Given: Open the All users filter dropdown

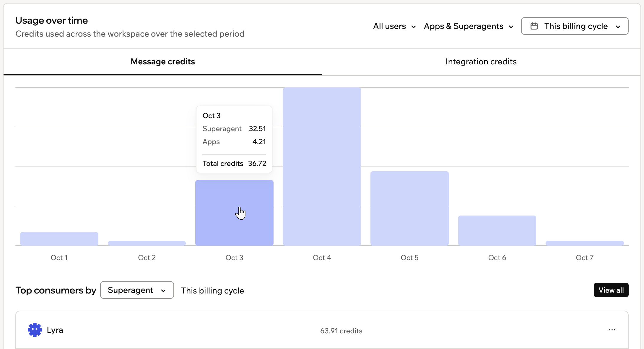Looking at the screenshot, I should pyautogui.click(x=394, y=26).
